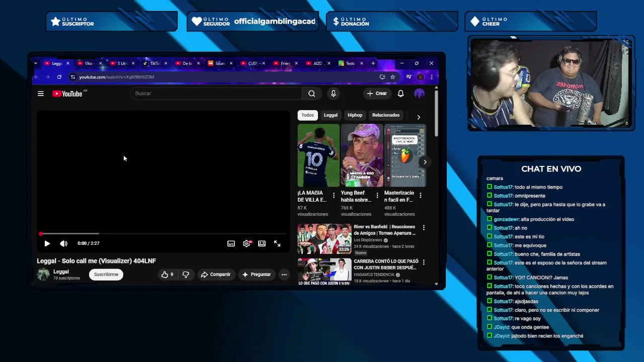Click the page vertical scrollbar
The width and height of the screenshot is (644, 362).
[436, 113]
